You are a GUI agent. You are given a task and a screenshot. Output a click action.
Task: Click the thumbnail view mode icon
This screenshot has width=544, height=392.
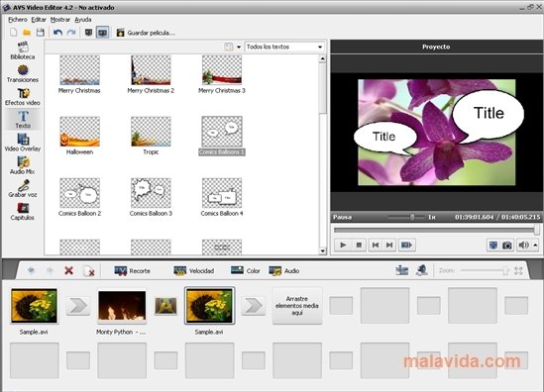tap(229, 47)
